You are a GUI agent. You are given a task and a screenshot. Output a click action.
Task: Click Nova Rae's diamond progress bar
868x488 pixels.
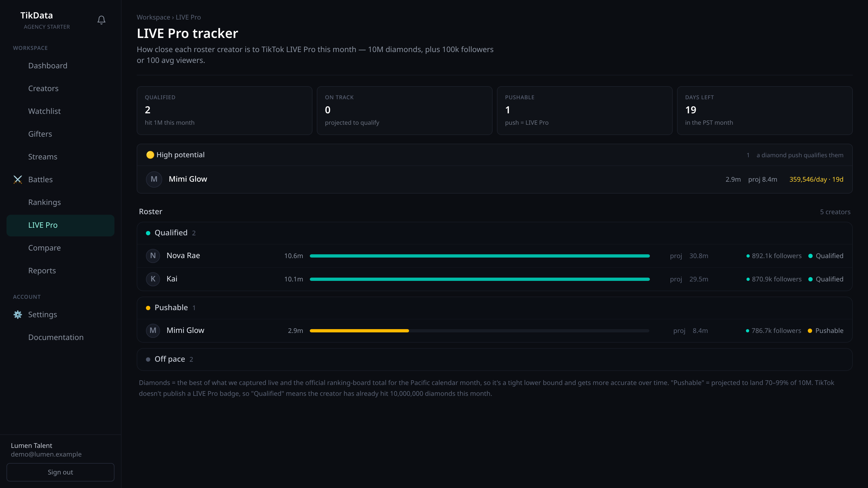[x=480, y=256]
